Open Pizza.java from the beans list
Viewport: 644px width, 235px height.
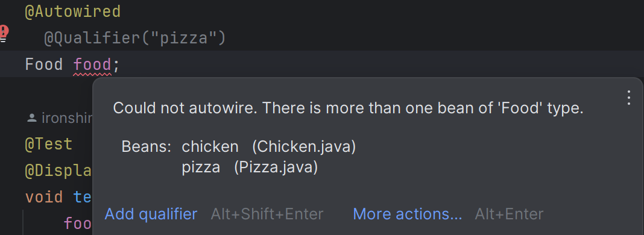click(x=276, y=168)
